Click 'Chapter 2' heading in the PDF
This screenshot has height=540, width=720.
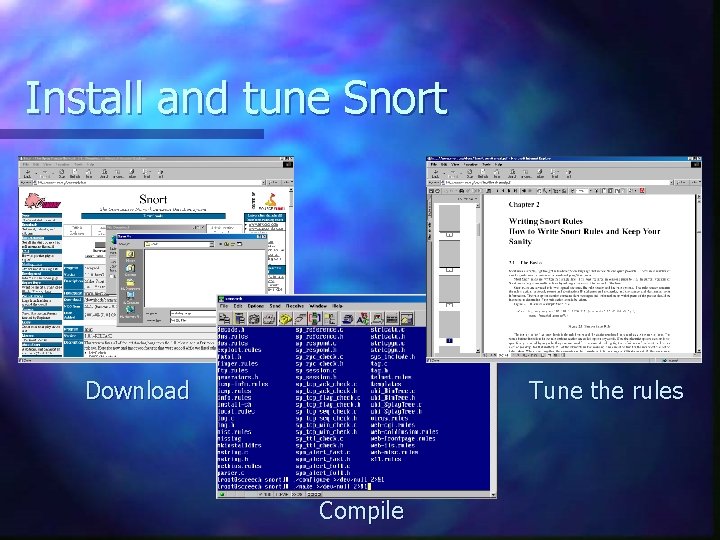pyautogui.click(x=524, y=204)
